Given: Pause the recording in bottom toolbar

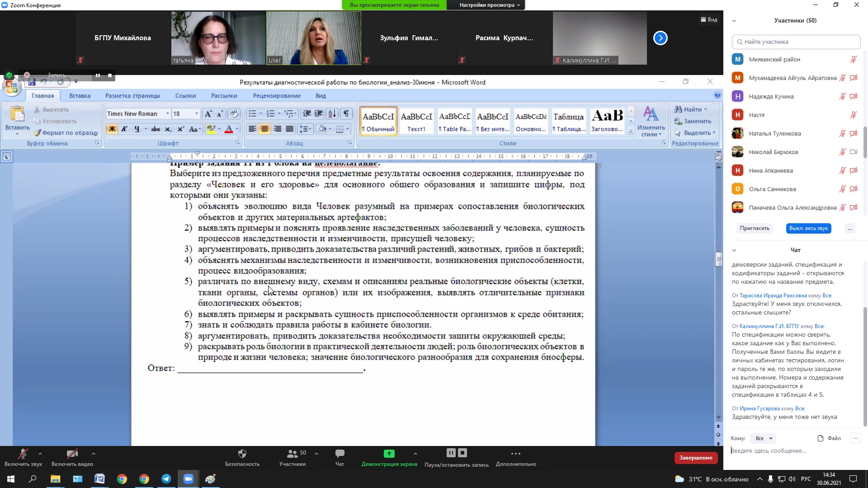Looking at the screenshot, I should pyautogui.click(x=451, y=453).
